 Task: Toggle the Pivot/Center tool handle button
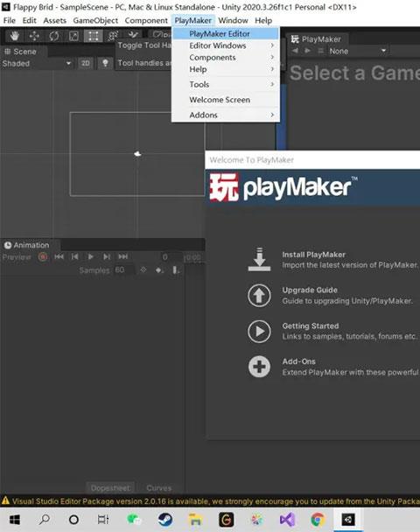click(162, 34)
